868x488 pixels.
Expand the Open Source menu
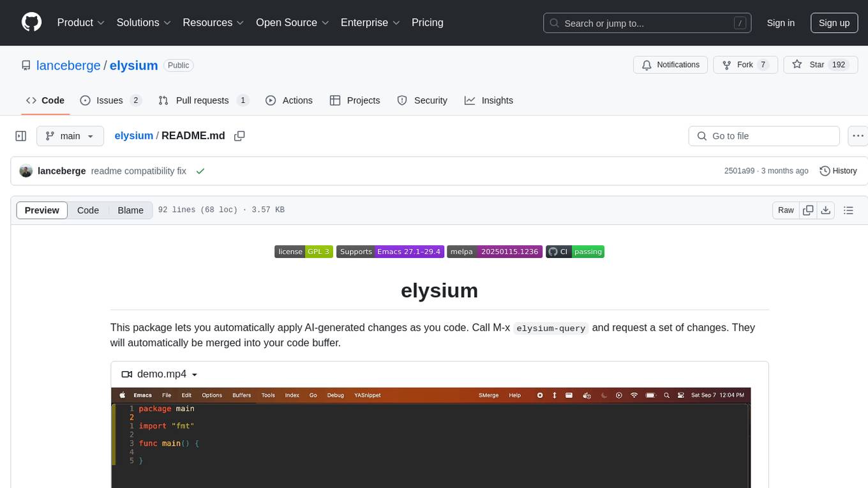tap(292, 22)
